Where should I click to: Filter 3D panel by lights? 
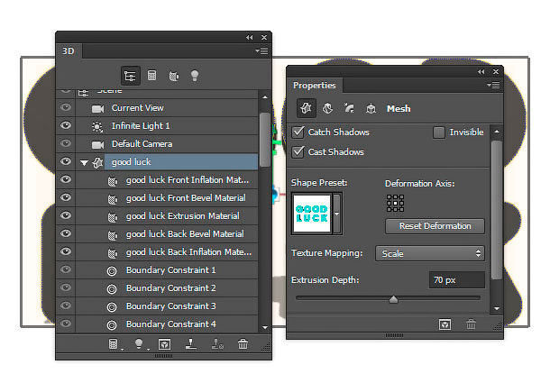pos(195,76)
